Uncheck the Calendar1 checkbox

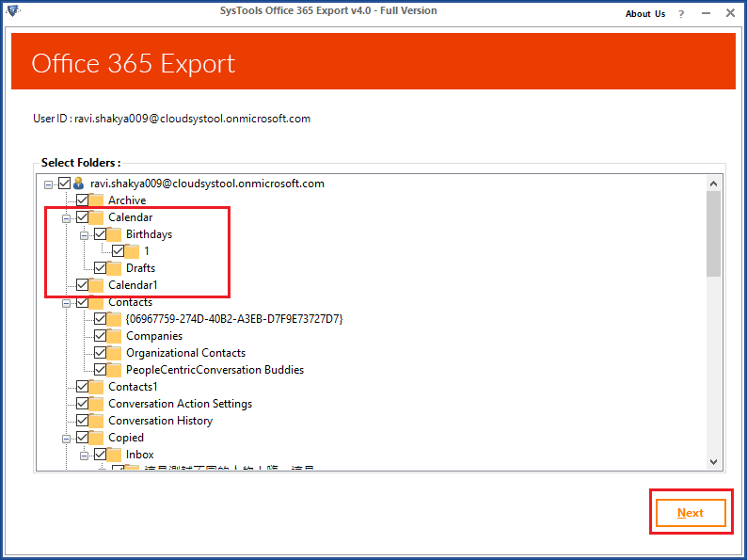[x=82, y=285]
